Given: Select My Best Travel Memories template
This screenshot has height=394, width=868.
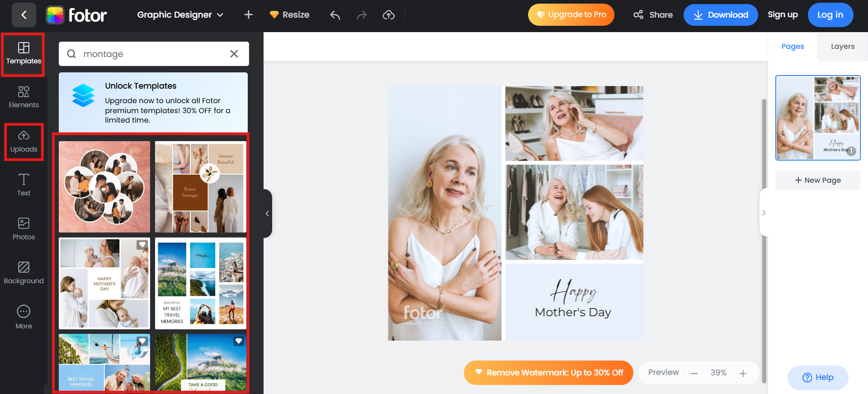Looking at the screenshot, I should pyautogui.click(x=201, y=283).
